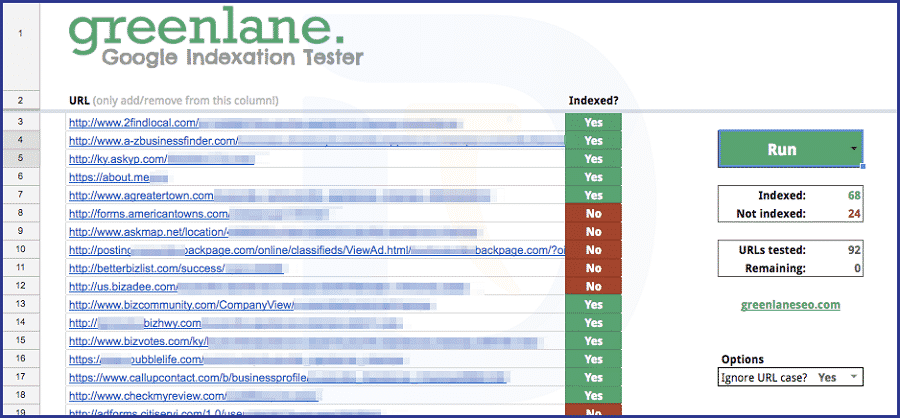This screenshot has height=418, width=900.
Task: Select row header 13
Action: click(21, 304)
